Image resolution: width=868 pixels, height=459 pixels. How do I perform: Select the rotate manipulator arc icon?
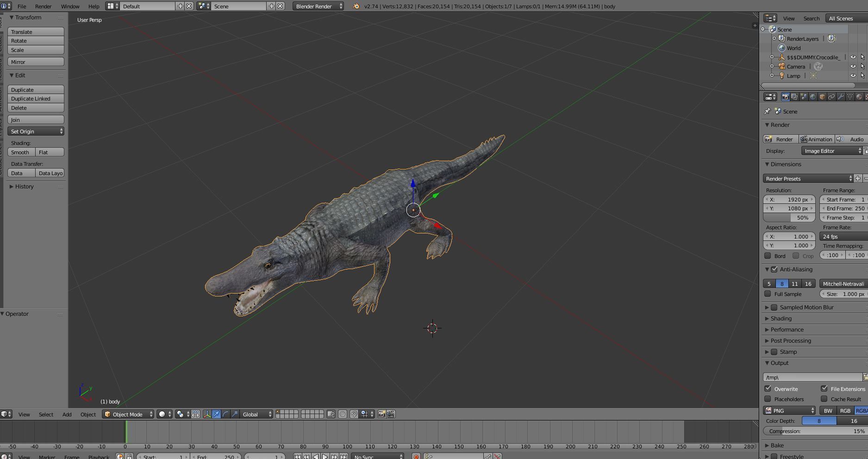tap(225, 414)
